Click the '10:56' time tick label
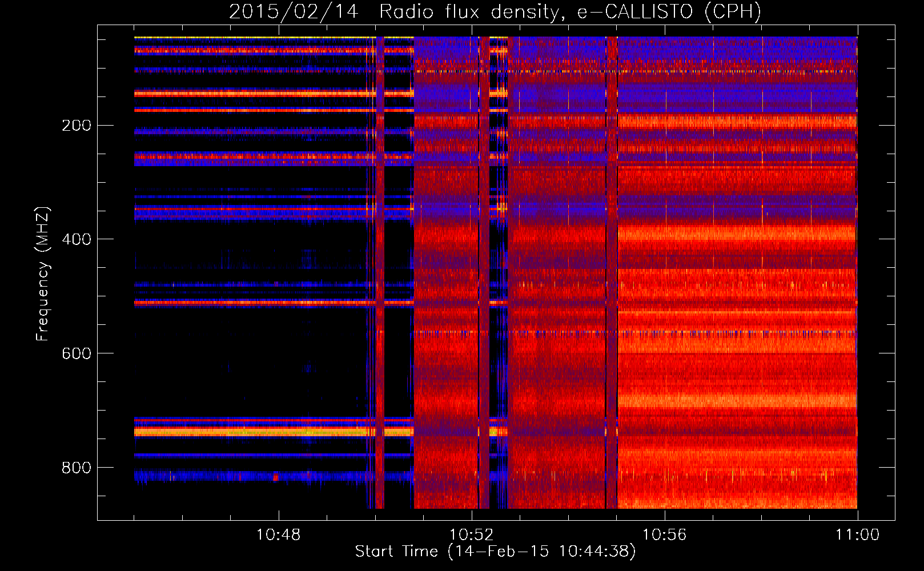Image resolution: width=924 pixels, height=571 pixels. [665, 535]
